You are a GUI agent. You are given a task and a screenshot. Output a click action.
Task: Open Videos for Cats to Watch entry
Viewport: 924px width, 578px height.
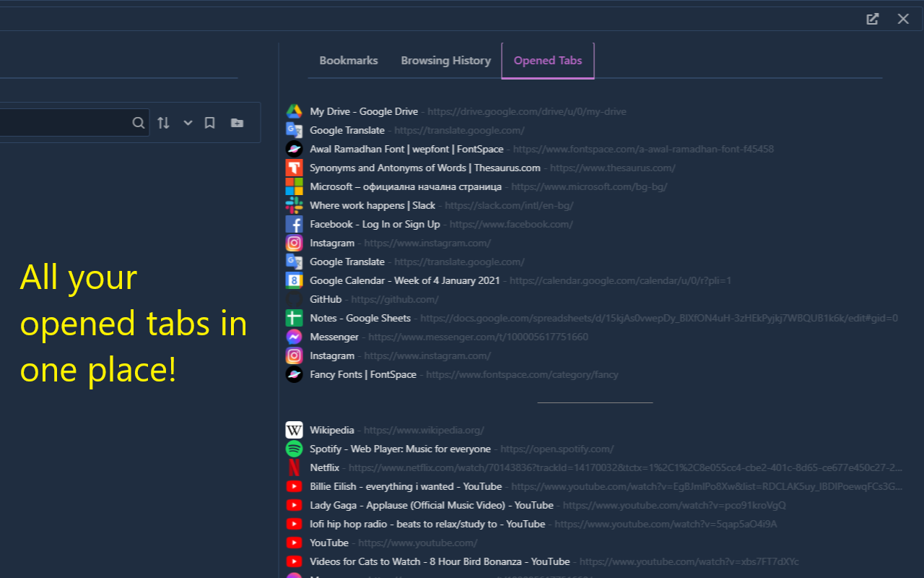[440, 561]
